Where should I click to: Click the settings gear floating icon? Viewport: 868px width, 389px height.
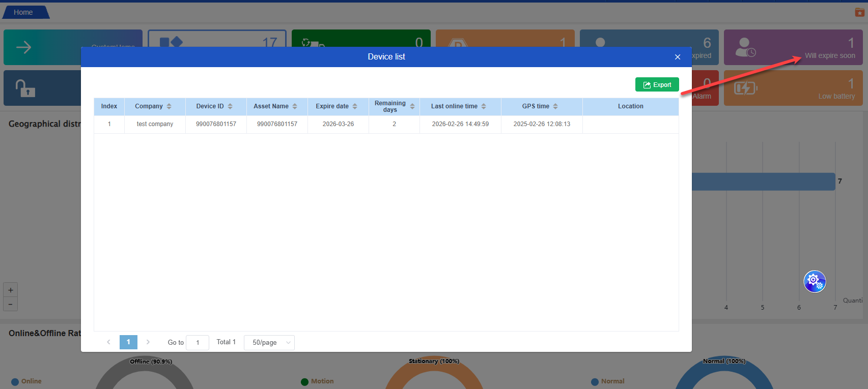(815, 281)
